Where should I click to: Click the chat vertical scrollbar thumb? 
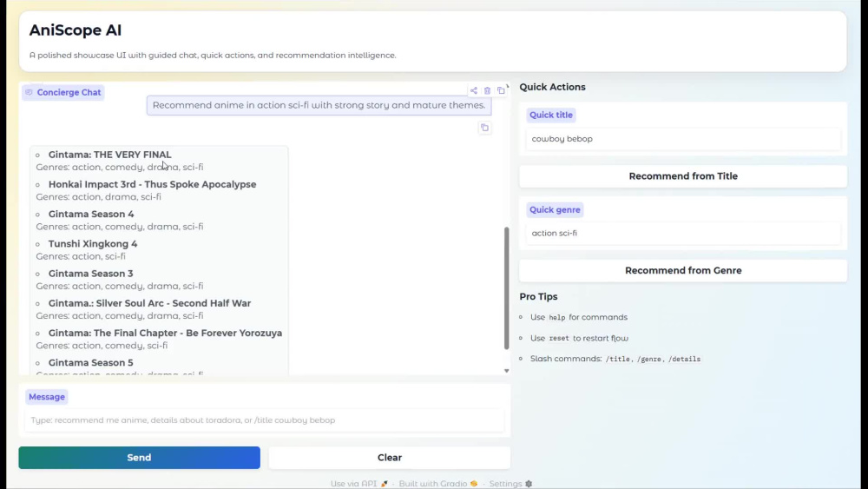pos(507,288)
